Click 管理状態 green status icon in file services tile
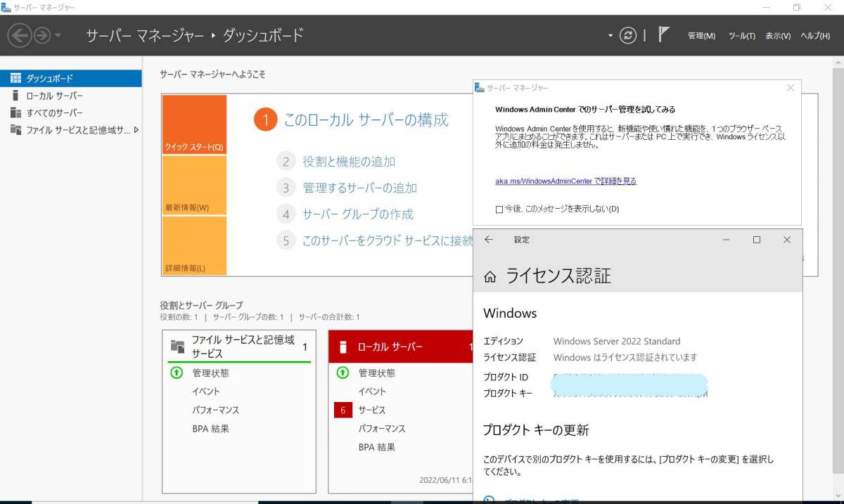Viewport: 844px width, 504px height. click(177, 373)
